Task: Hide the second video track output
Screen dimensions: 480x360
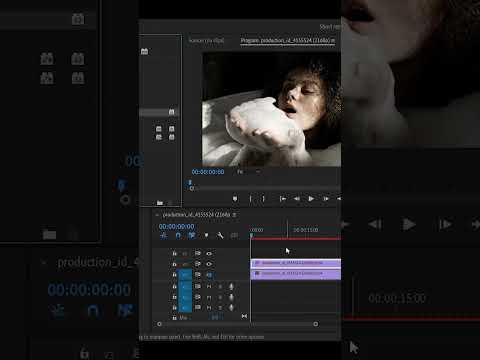Action: pos(209,264)
